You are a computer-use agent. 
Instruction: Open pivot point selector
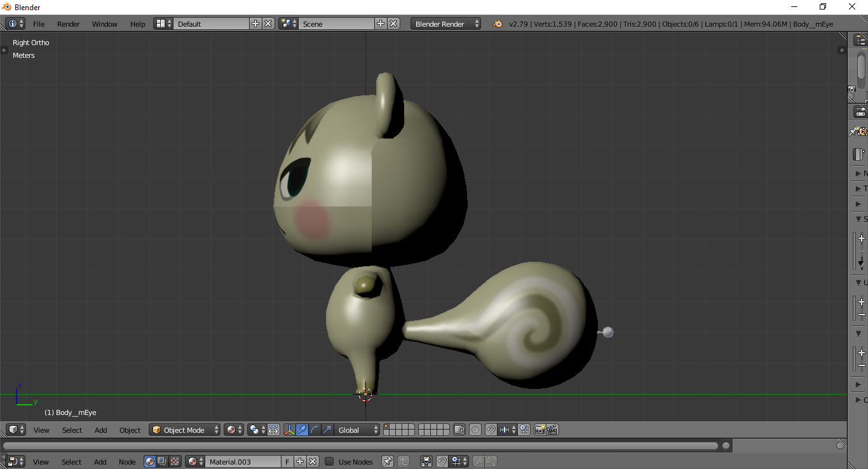tap(257, 430)
